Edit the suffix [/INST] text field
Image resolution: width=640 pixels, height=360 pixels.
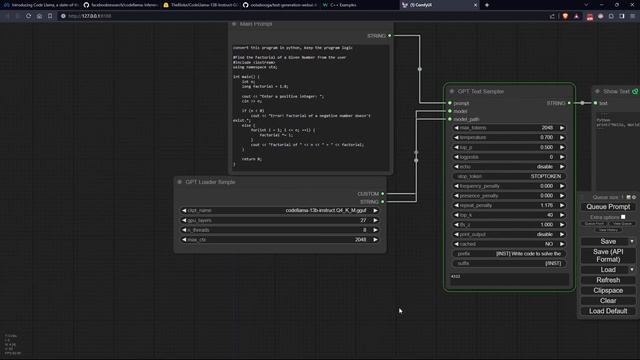[509, 264]
